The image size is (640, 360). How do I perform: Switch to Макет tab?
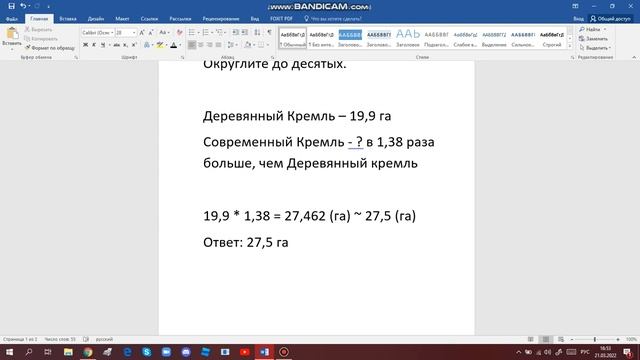point(122,19)
